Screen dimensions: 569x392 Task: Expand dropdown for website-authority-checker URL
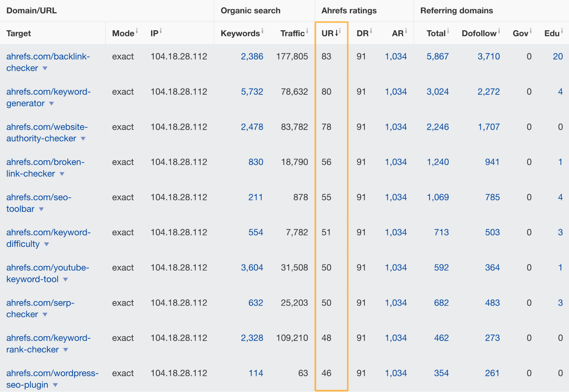click(x=83, y=139)
